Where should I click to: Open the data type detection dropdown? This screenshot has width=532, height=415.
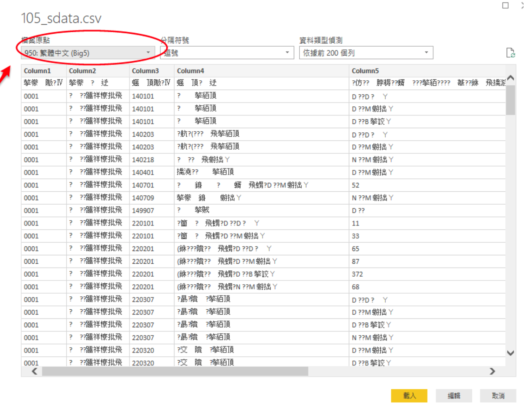366,53
